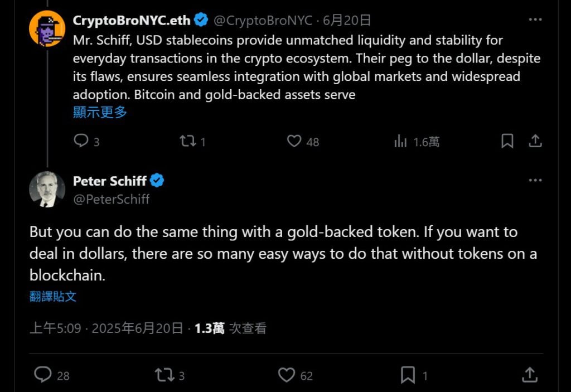571x392 pixels.
Task: Expand the post with 顯示更多 link
Action: tap(100, 112)
